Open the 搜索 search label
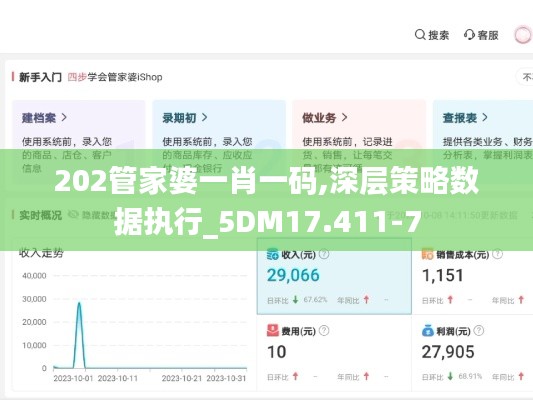 [439, 35]
